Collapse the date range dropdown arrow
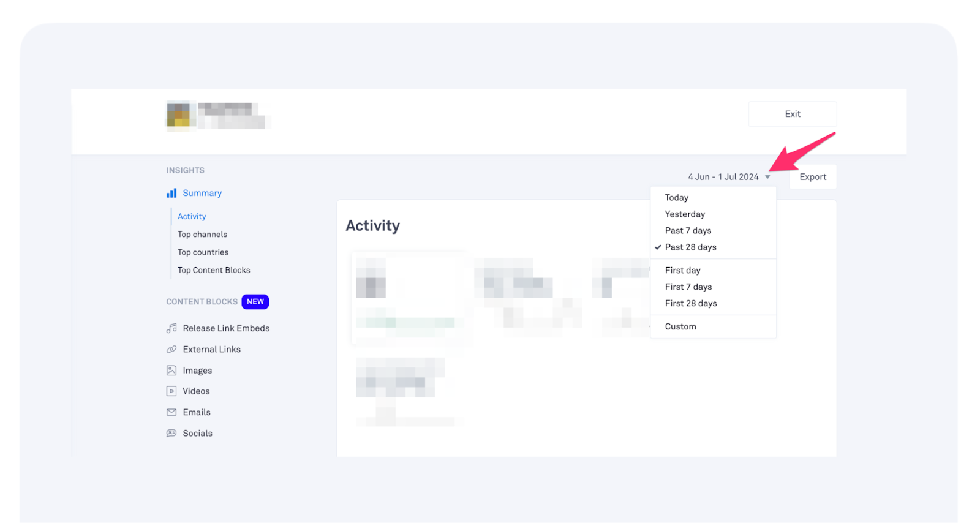The image size is (980, 523). pos(767,177)
